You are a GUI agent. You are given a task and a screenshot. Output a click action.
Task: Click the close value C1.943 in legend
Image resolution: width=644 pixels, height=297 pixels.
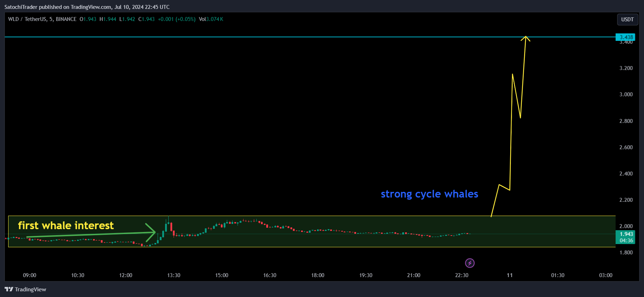[x=147, y=19]
